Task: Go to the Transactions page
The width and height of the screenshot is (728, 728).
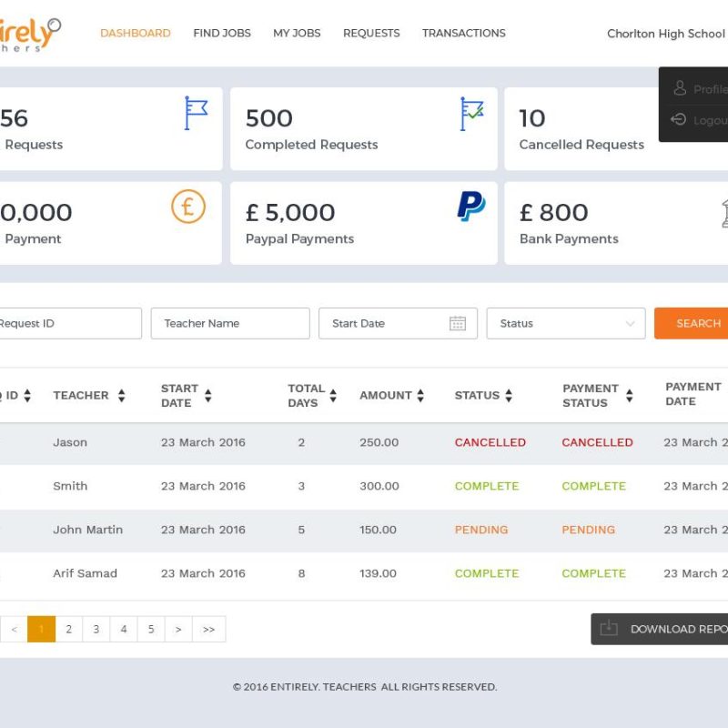Action: pos(463,34)
